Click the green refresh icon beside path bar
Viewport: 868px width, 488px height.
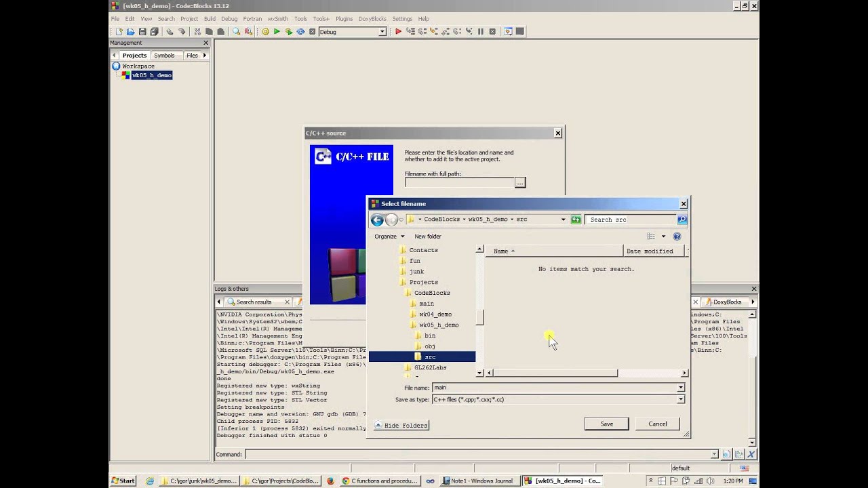coord(576,220)
